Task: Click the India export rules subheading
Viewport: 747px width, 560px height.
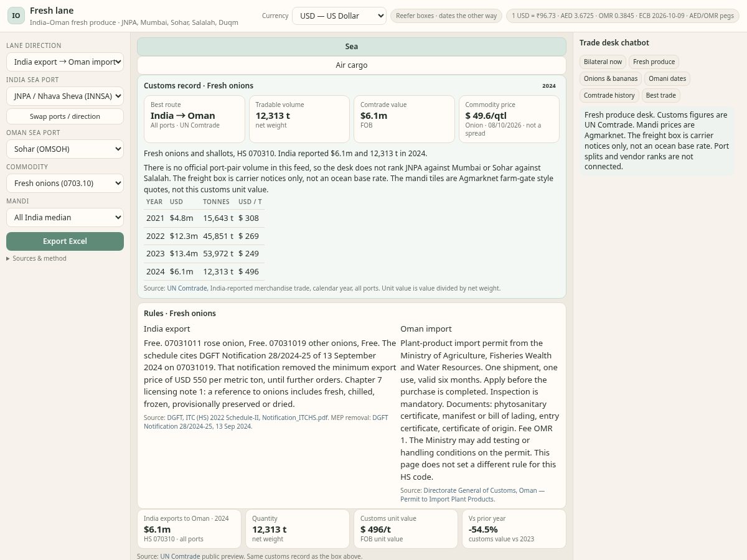Action: point(167,329)
